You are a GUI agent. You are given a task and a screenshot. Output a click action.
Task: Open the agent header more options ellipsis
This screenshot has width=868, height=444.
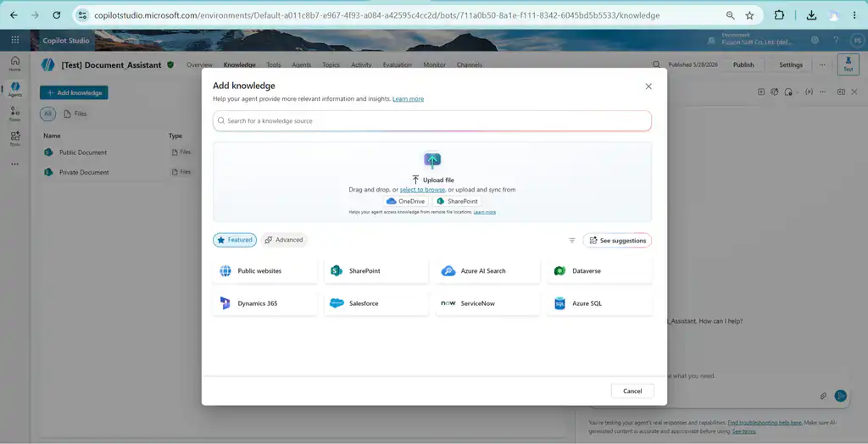point(822,64)
